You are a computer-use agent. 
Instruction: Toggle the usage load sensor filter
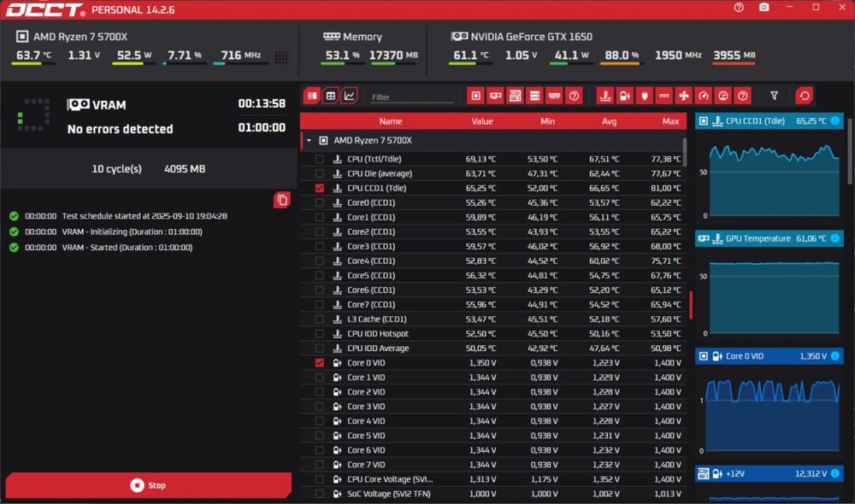pyautogui.click(x=723, y=96)
